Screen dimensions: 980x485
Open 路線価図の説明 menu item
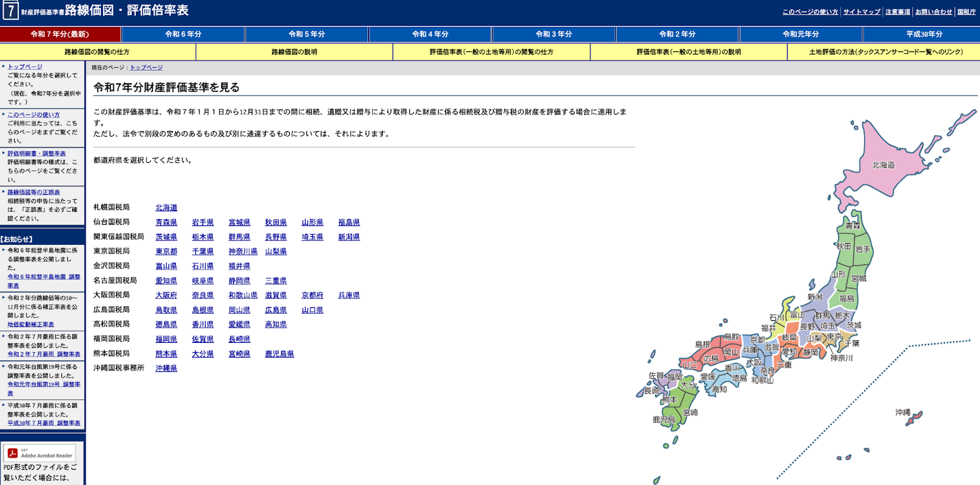click(x=294, y=52)
